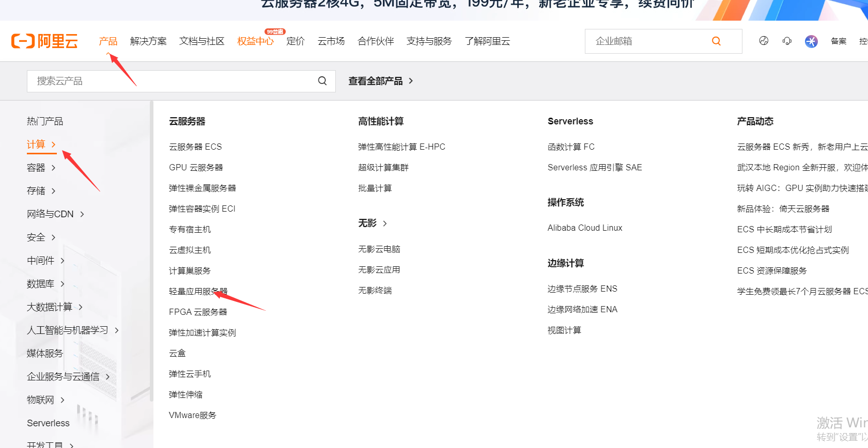This screenshot has height=448, width=868.
Task: Focus the 搜索云产品 search field
Action: 171,81
